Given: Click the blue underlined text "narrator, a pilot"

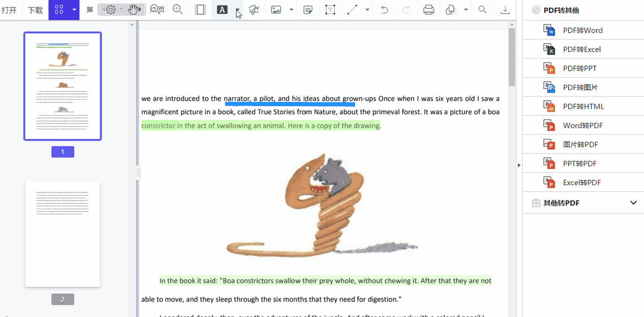Looking at the screenshot, I should click(249, 99).
